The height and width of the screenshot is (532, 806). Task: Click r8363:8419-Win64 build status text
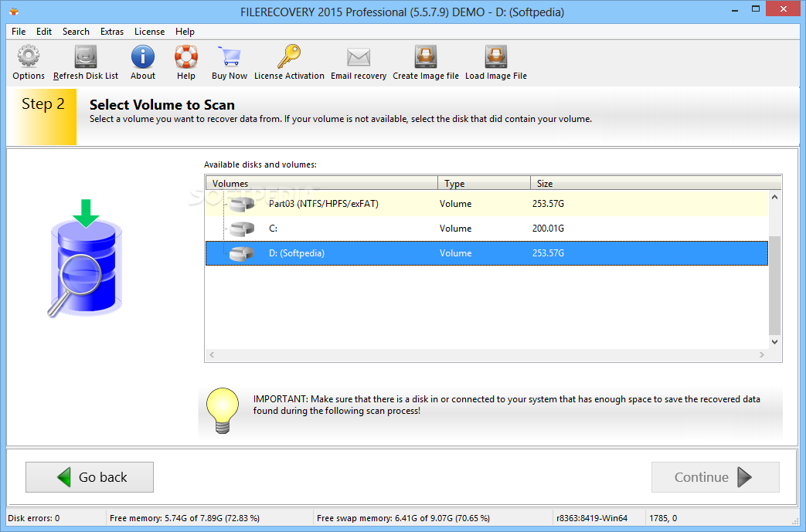592,518
